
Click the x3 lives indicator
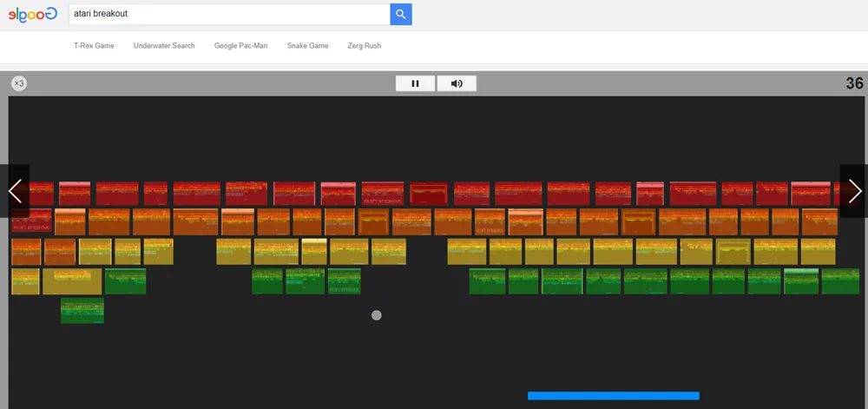(19, 83)
